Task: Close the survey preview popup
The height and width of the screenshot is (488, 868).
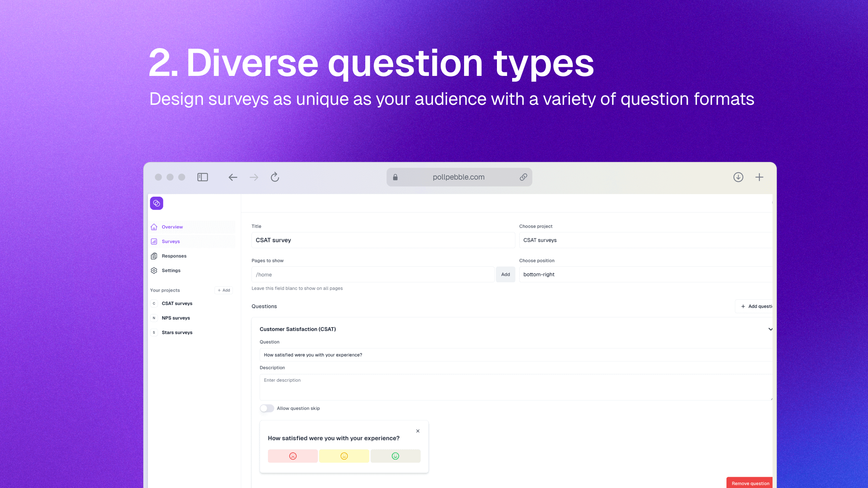Action: tap(418, 431)
